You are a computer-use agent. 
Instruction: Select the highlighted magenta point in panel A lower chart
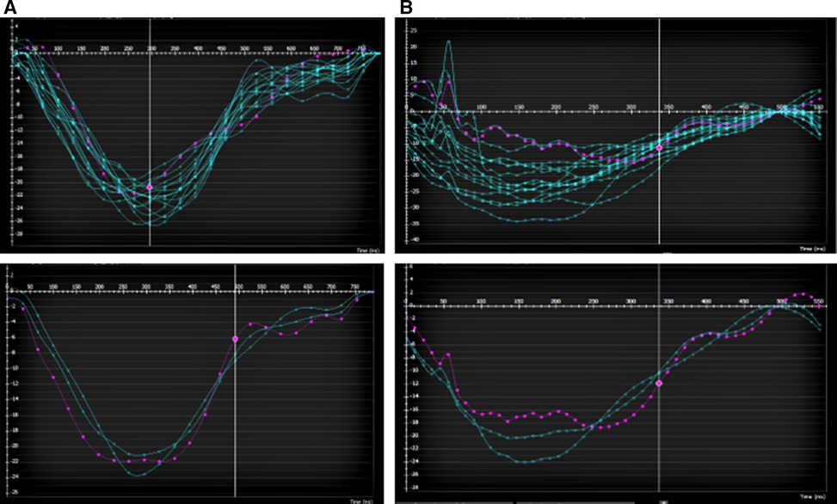click(235, 339)
